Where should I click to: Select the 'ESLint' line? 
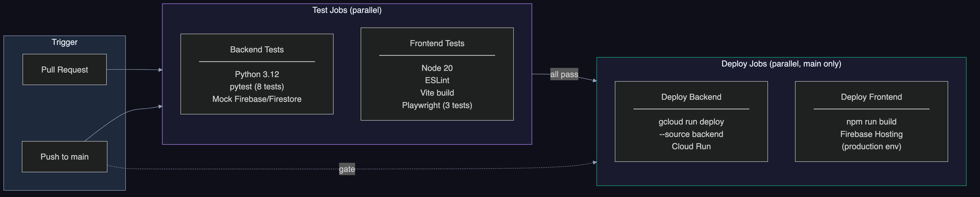(437, 80)
